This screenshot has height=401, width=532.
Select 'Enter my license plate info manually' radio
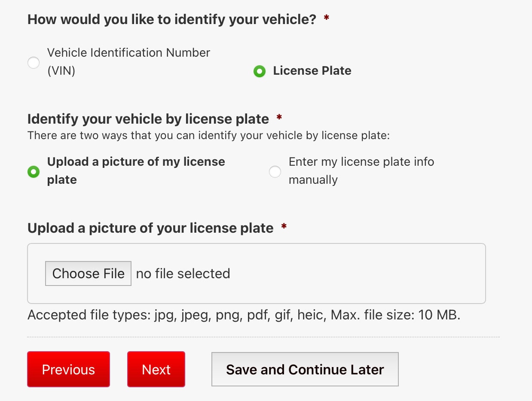(275, 172)
